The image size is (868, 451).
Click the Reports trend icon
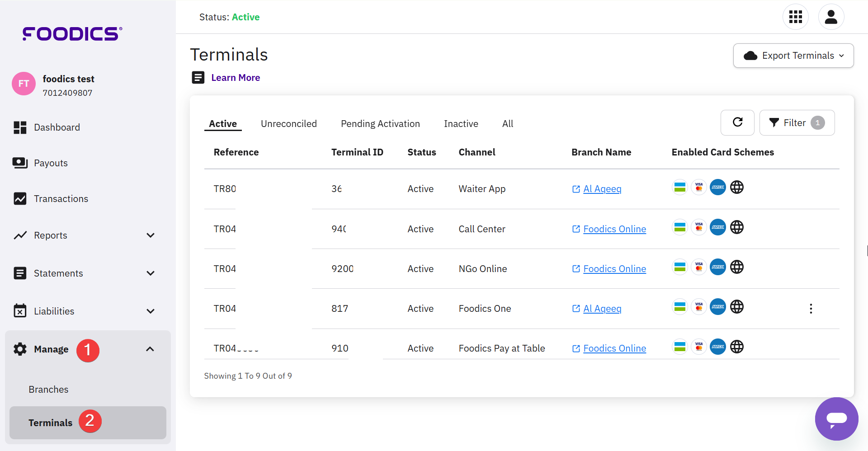coord(20,235)
